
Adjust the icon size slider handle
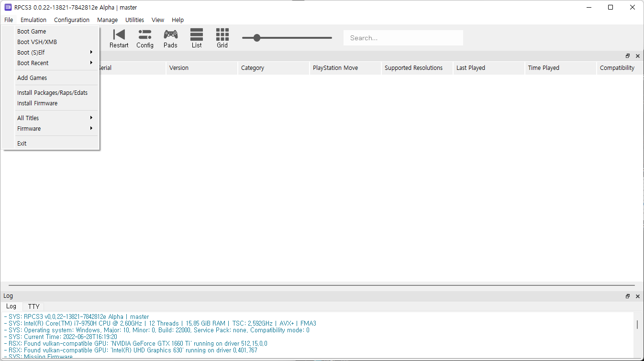point(257,38)
